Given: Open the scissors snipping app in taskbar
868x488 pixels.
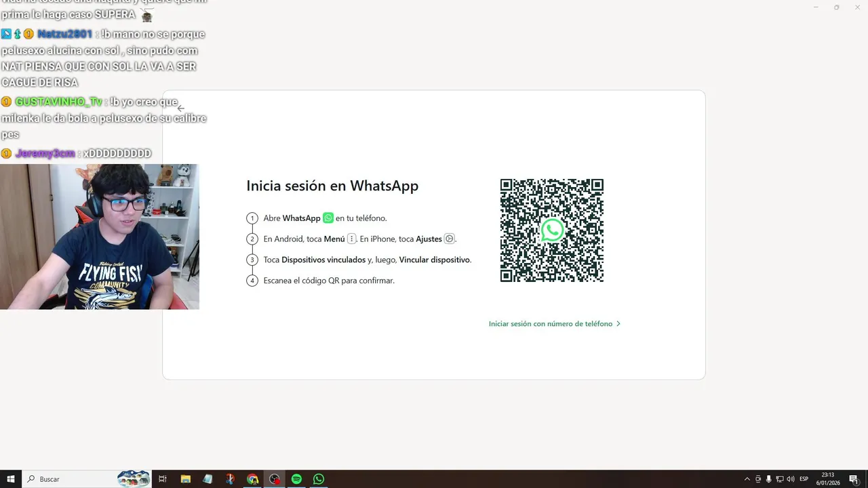Looking at the screenshot, I should click(230, 479).
